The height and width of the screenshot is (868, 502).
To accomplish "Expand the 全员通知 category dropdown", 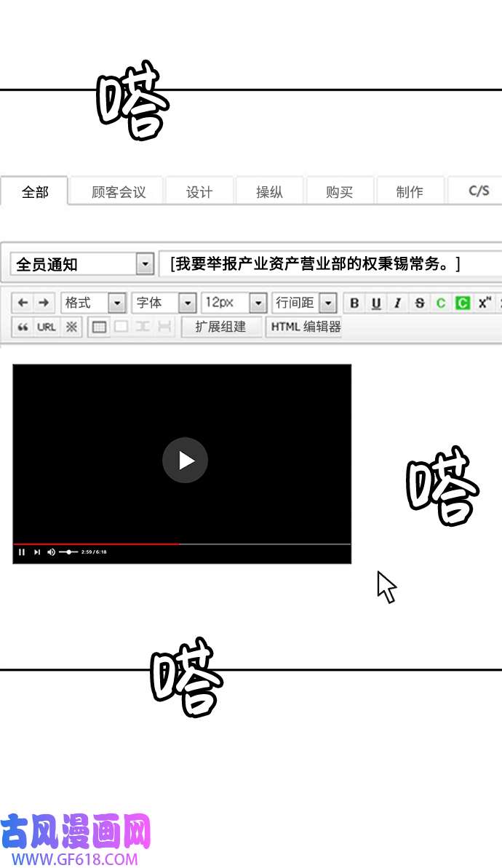I will 146,264.
